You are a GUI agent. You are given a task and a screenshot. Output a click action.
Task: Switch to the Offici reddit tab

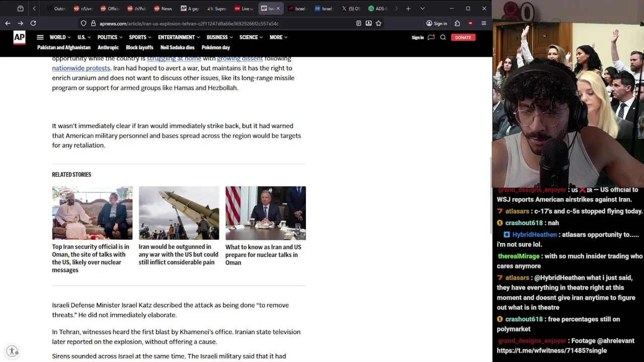(110, 9)
